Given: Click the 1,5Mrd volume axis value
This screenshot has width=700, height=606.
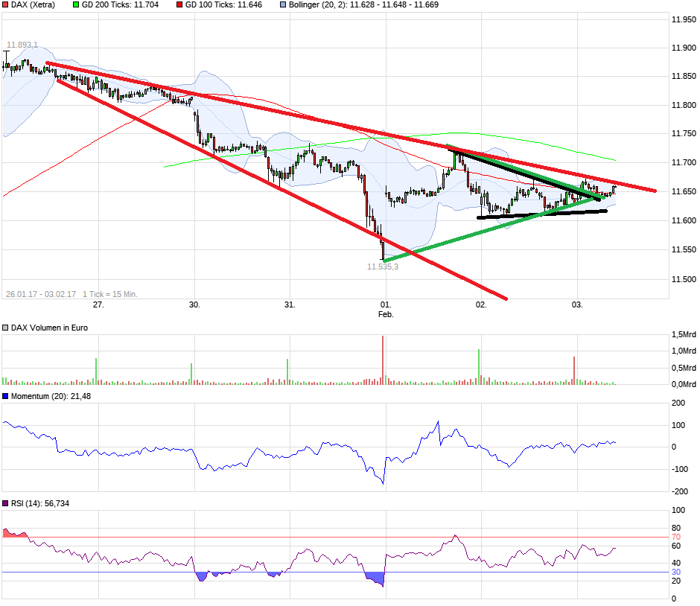Looking at the screenshot, I should [x=684, y=334].
